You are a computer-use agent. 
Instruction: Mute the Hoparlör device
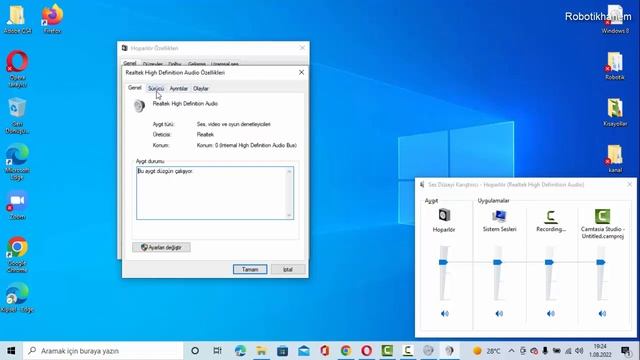pos(445,313)
